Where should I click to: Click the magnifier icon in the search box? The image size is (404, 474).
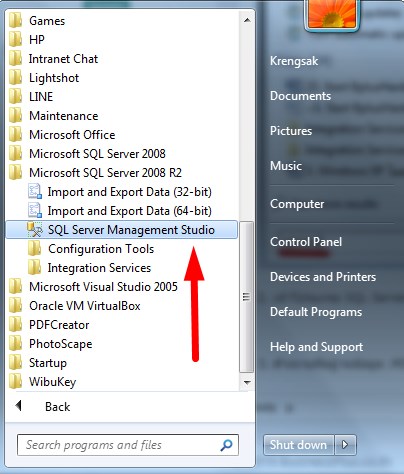[x=226, y=445]
